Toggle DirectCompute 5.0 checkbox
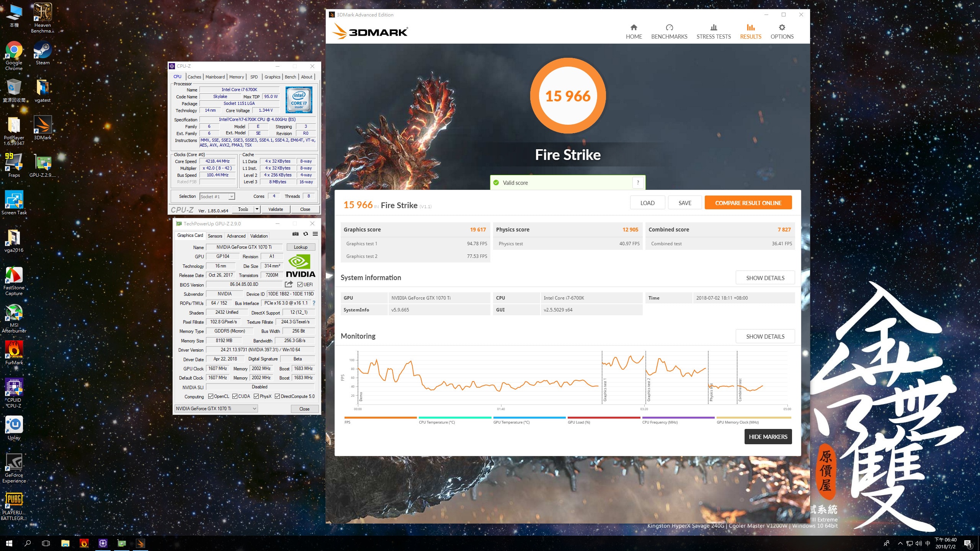 coord(278,396)
